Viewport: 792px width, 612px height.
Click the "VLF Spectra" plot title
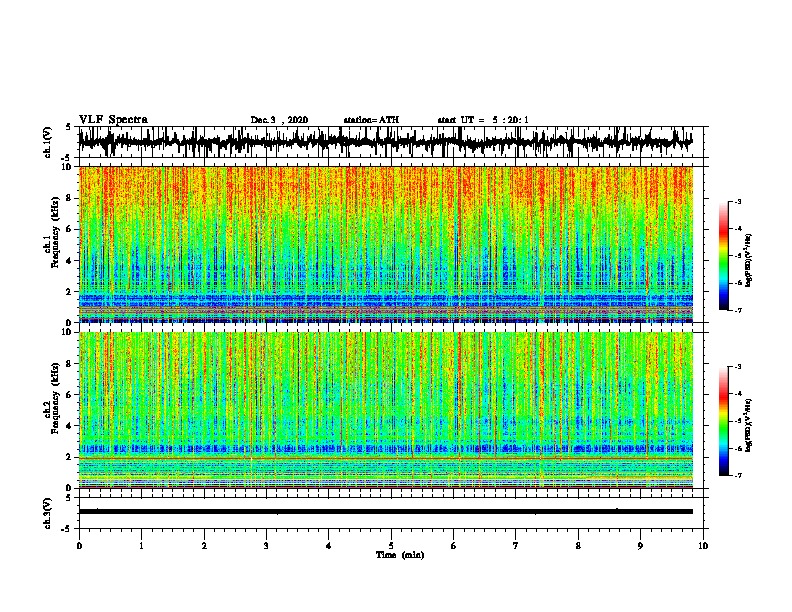coord(113,120)
